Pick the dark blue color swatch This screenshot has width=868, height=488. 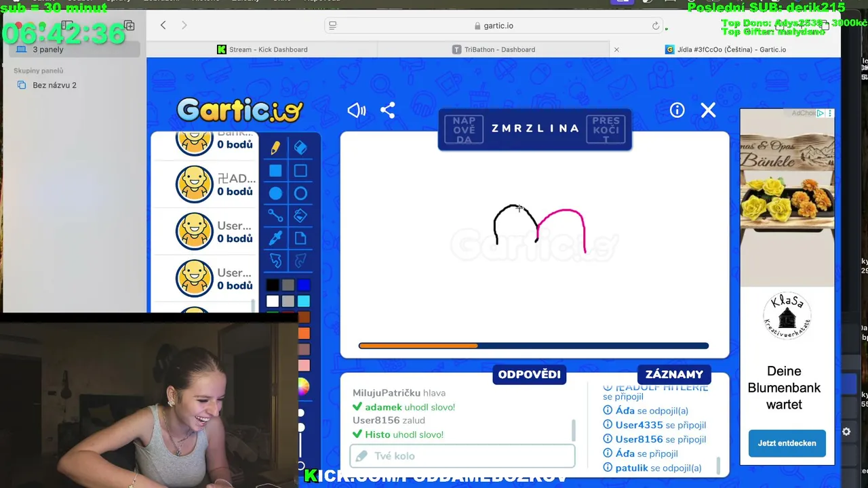coord(304,285)
